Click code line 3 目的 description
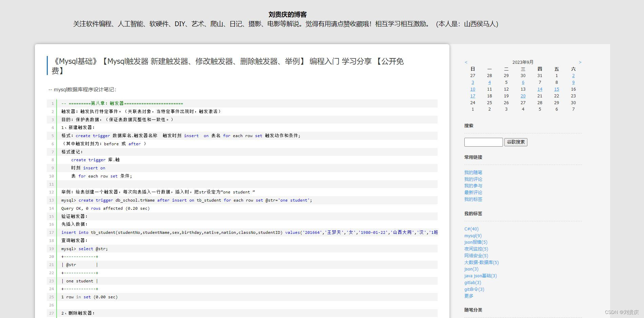The image size is (644, 318). tap(118, 119)
